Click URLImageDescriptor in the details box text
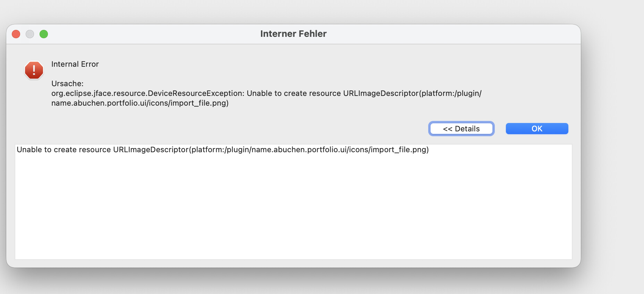This screenshot has height=294, width=644. (151, 150)
